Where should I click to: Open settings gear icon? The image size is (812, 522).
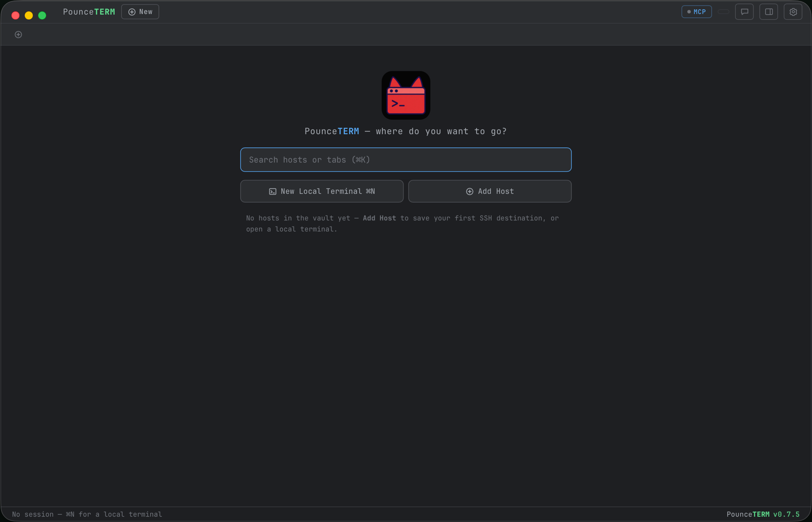(x=793, y=12)
